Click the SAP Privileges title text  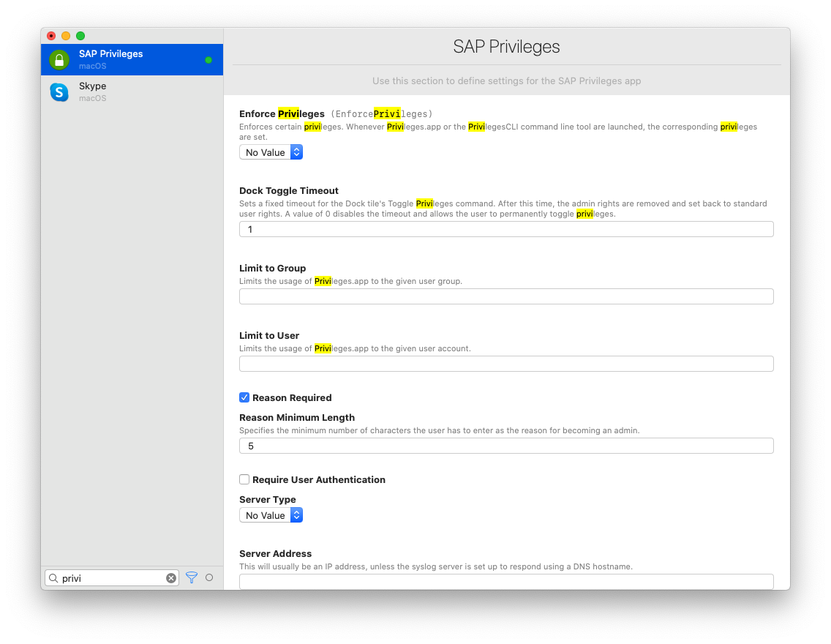pyautogui.click(x=506, y=46)
